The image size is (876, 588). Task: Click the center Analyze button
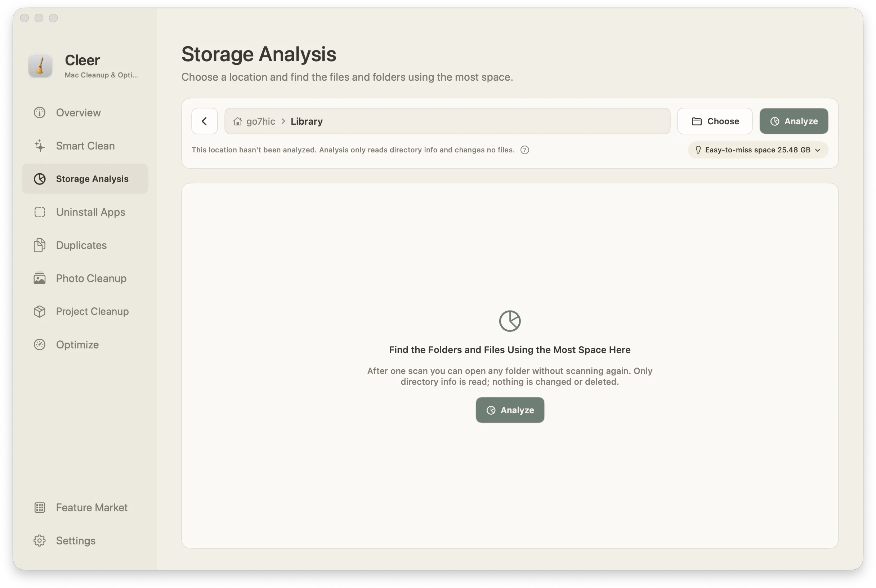pos(510,410)
